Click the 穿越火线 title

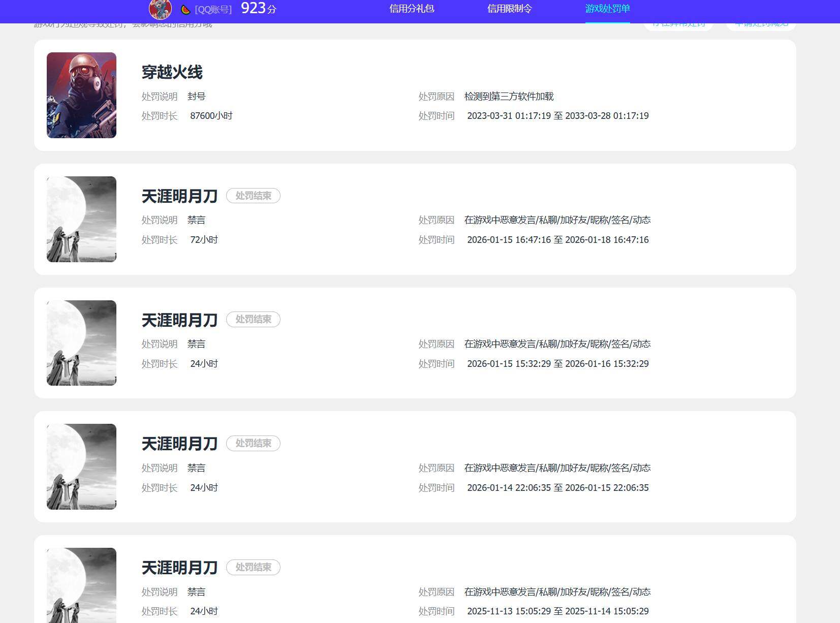point(172,72)
